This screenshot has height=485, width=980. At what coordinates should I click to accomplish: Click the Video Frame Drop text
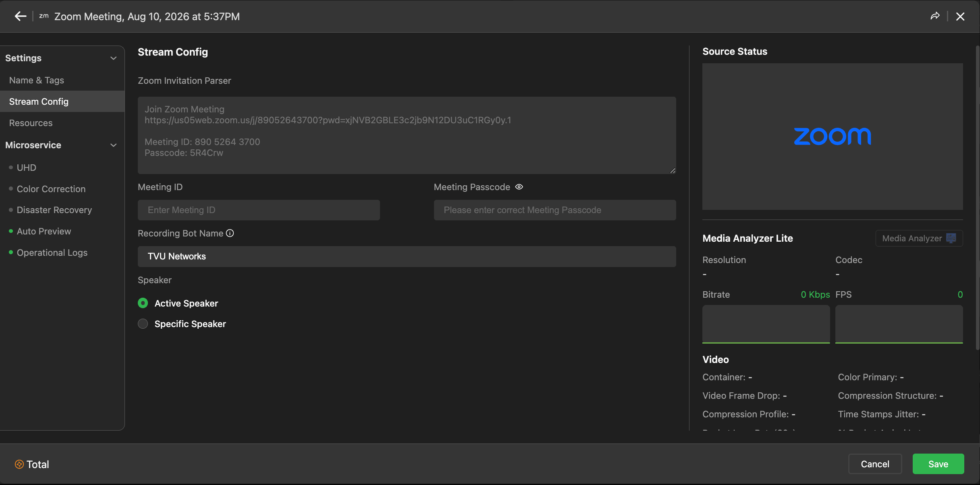(x=745, y=396)
